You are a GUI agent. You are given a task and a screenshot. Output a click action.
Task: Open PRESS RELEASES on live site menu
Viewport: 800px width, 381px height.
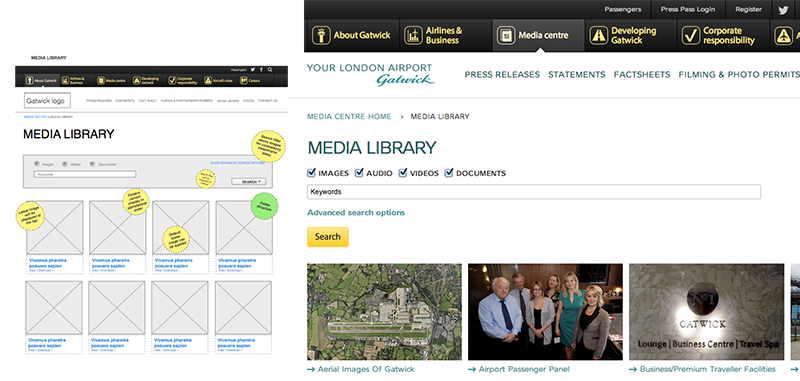(x=502, y=75)
